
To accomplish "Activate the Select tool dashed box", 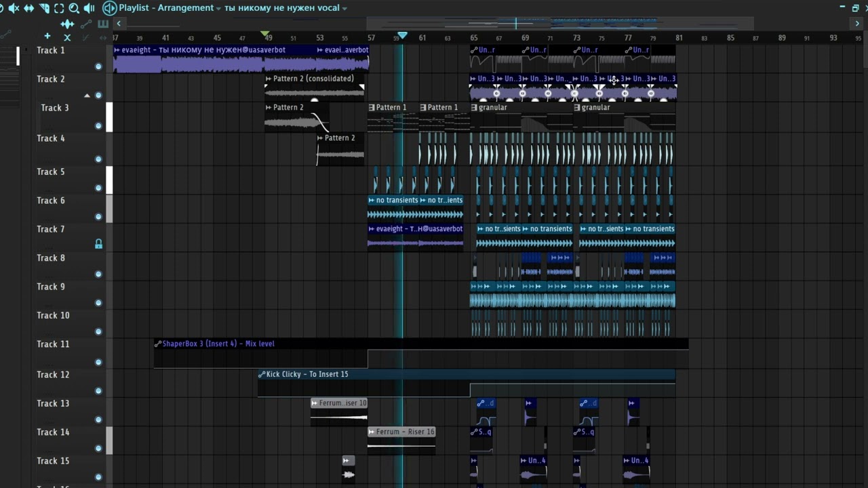I will (x=59, y=8).
